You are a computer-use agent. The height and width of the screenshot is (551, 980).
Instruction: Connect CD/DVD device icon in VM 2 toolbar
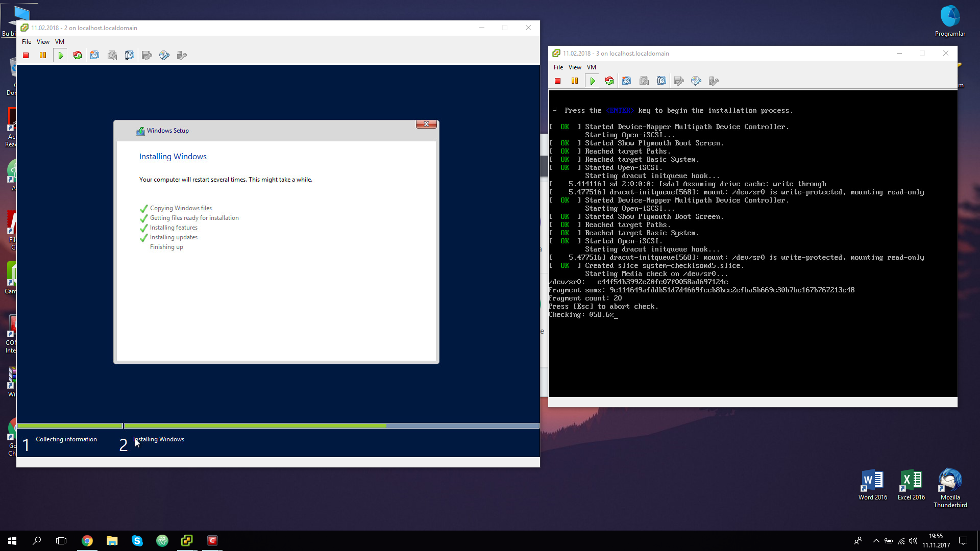[x=164, y=55]
